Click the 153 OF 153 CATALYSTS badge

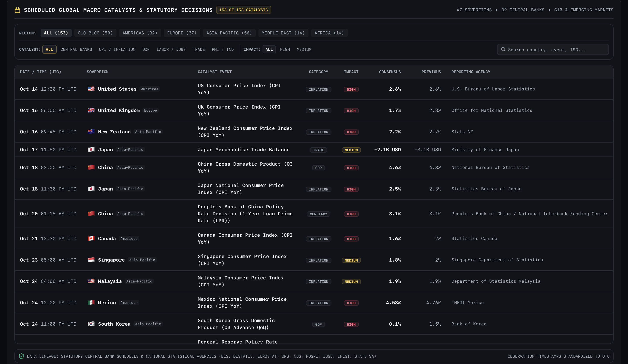click(244, 10)
